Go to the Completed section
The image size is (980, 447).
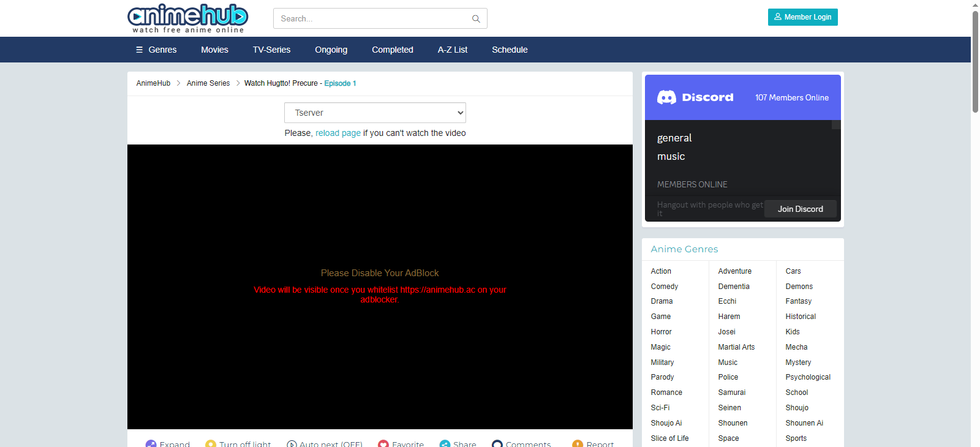[x=393, y=50]
